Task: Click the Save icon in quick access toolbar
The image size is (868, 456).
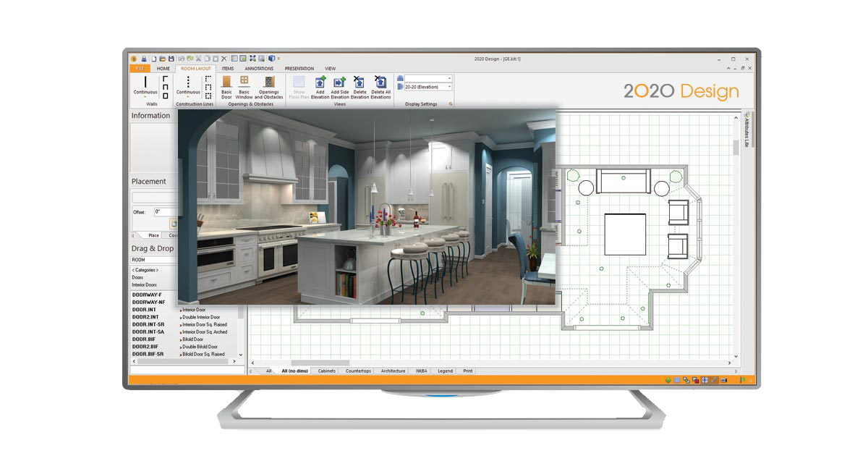Action: click(x=171, y=59)
